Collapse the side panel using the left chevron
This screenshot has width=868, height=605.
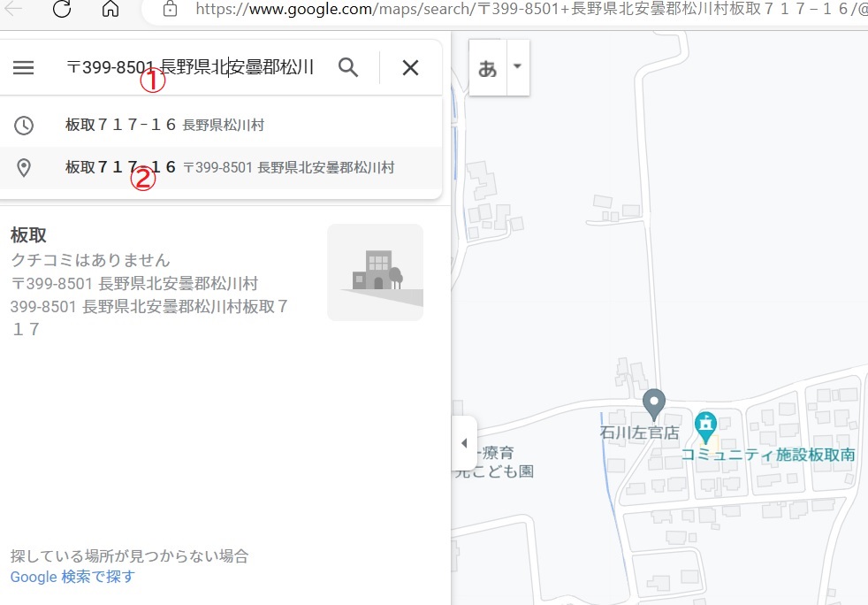pyautogui.click(x=465, y=443)
